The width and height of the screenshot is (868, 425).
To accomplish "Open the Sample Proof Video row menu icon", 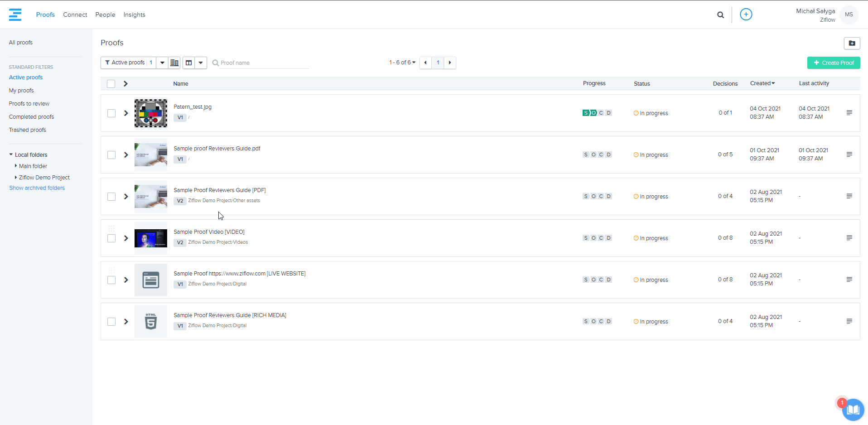I will pyautogui.click(x=849, y=238).
